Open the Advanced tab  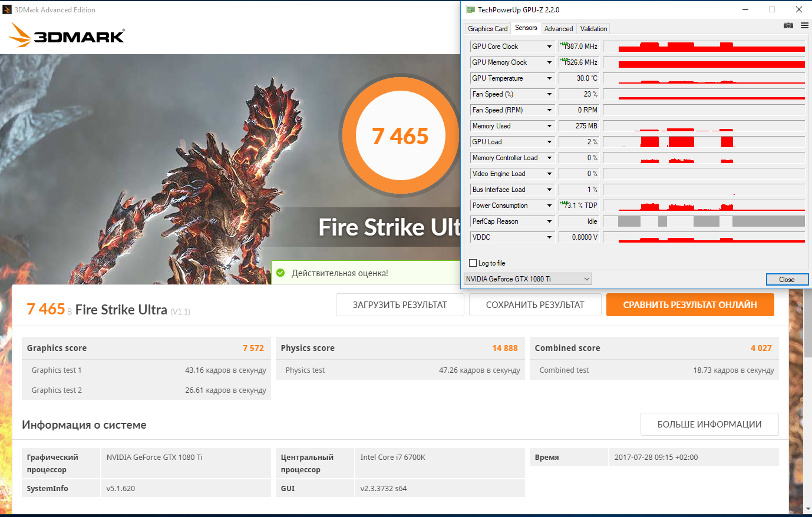coord(559,29)
